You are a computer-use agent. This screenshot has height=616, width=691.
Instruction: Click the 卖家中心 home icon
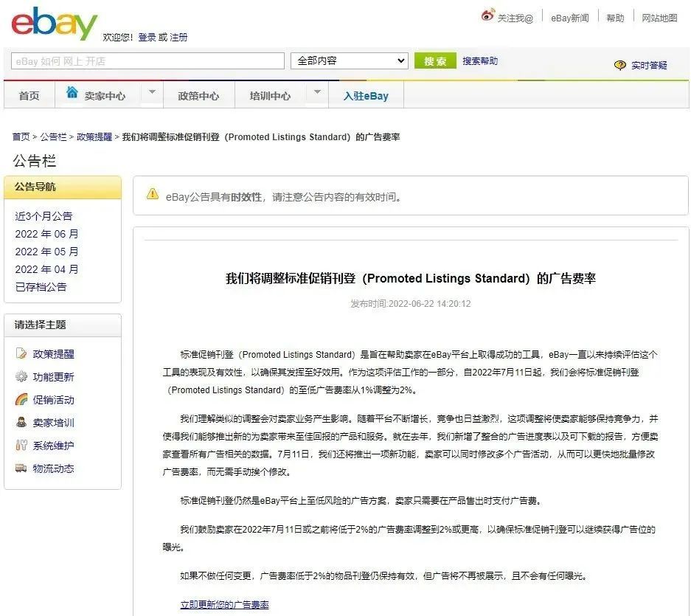(72, 93)
